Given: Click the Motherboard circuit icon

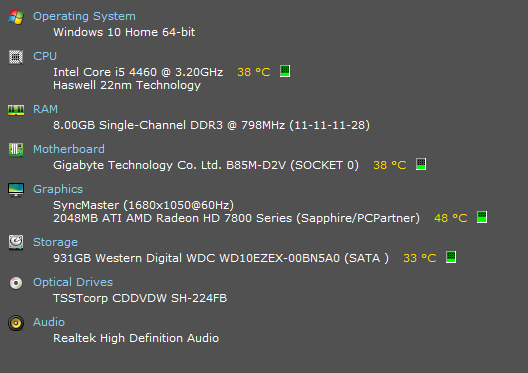Looking at the screenshot, I should (16, 149).
